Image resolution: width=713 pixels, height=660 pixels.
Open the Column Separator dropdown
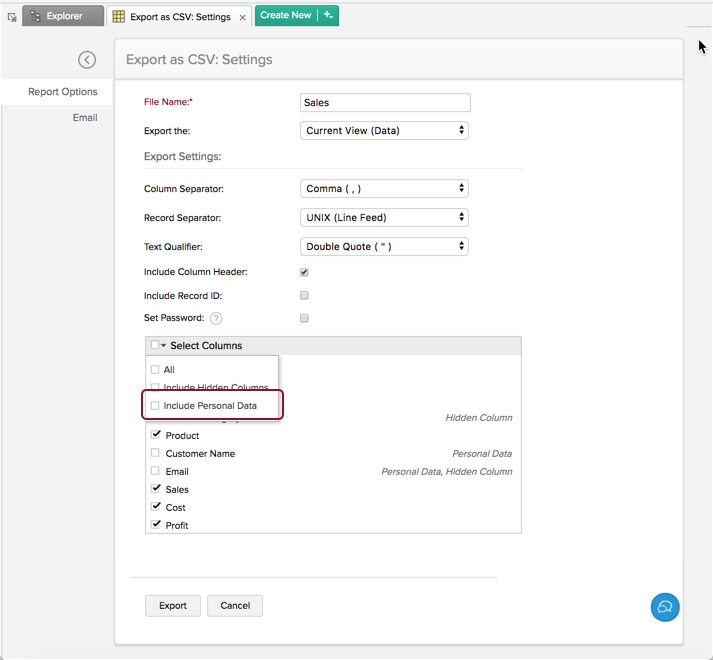pos(384,189)
